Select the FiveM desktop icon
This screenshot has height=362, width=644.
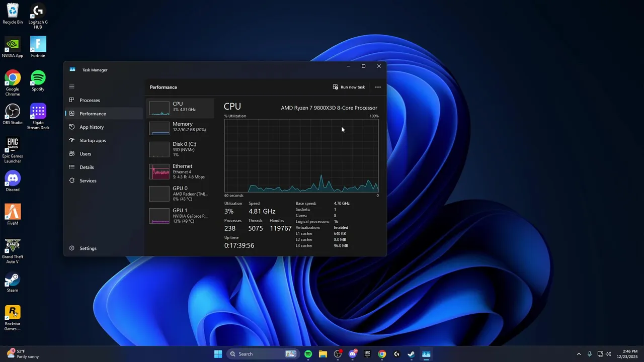(13, 215)
